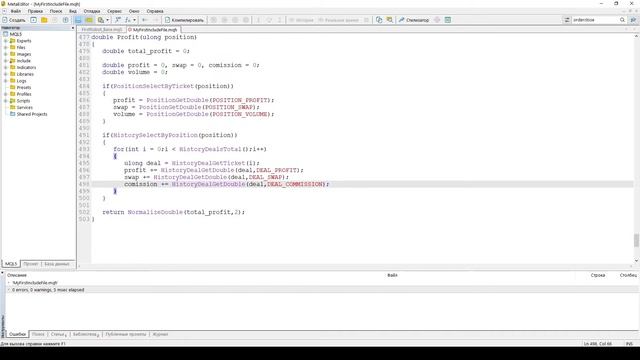Select the Поиск tab in Toolbox
This screenshot has height=360, width=640.
pos(38,334)
